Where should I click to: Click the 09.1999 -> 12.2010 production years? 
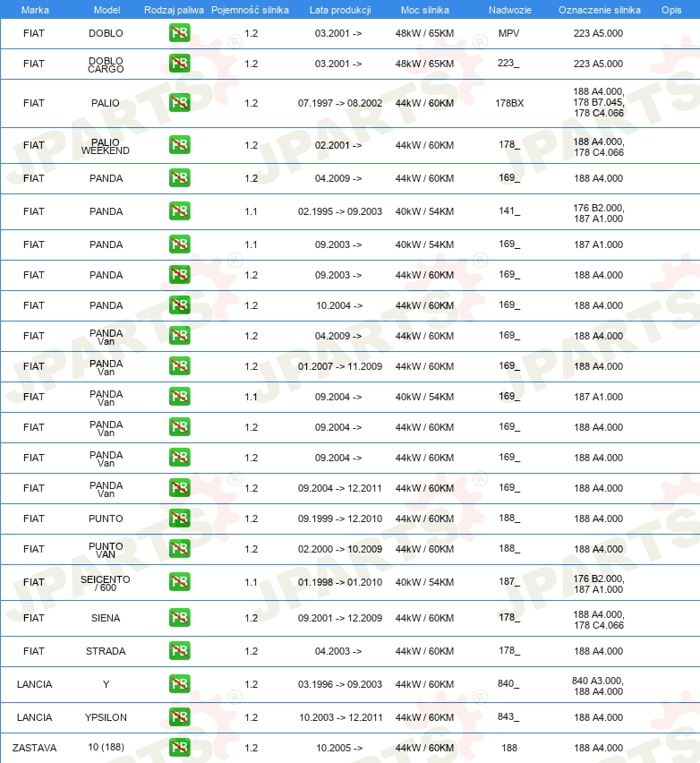[340, 519]
